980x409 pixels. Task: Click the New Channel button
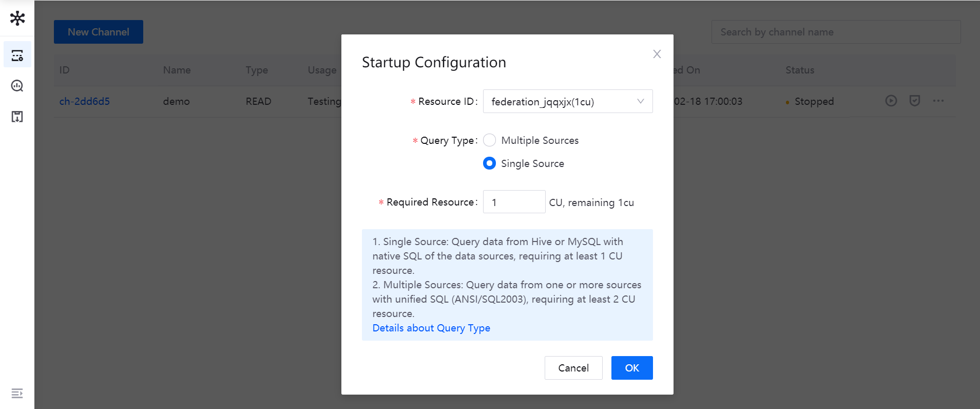(x=99, y=32)
